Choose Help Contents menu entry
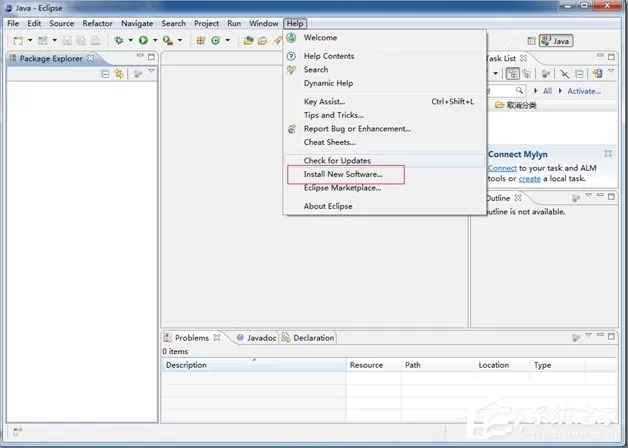This screenshot has width=628, height=448. pyautogui.click(x=385, y=56)
